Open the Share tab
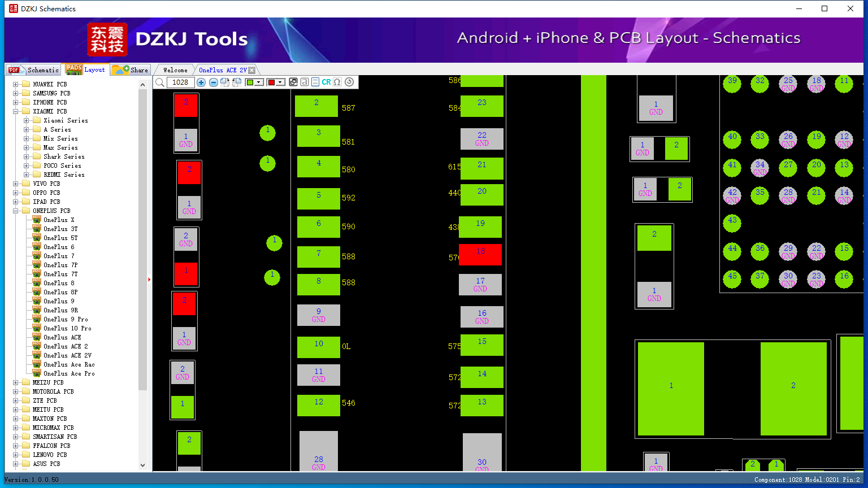The image size is (868, 488). point(130,70)
